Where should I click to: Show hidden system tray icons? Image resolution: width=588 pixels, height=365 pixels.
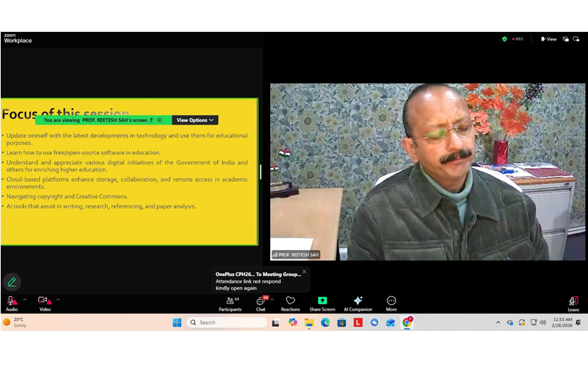(x=498, y=322)
